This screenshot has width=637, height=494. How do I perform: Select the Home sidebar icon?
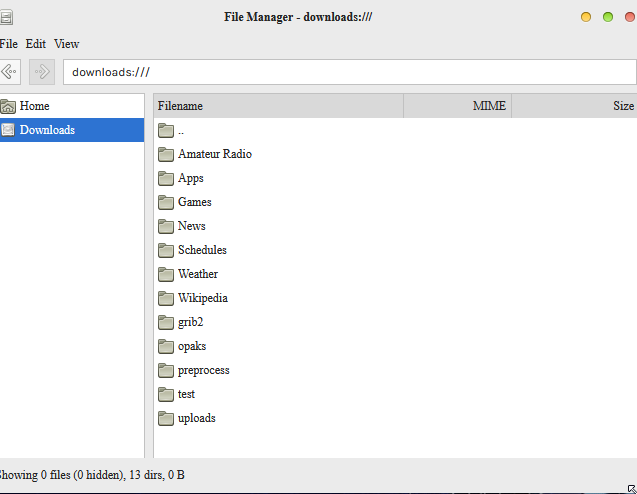[x=8, y=106]
